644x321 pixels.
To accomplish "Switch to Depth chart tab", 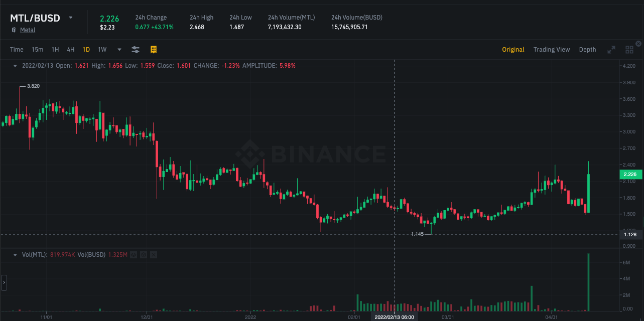I will coord(588,50).
